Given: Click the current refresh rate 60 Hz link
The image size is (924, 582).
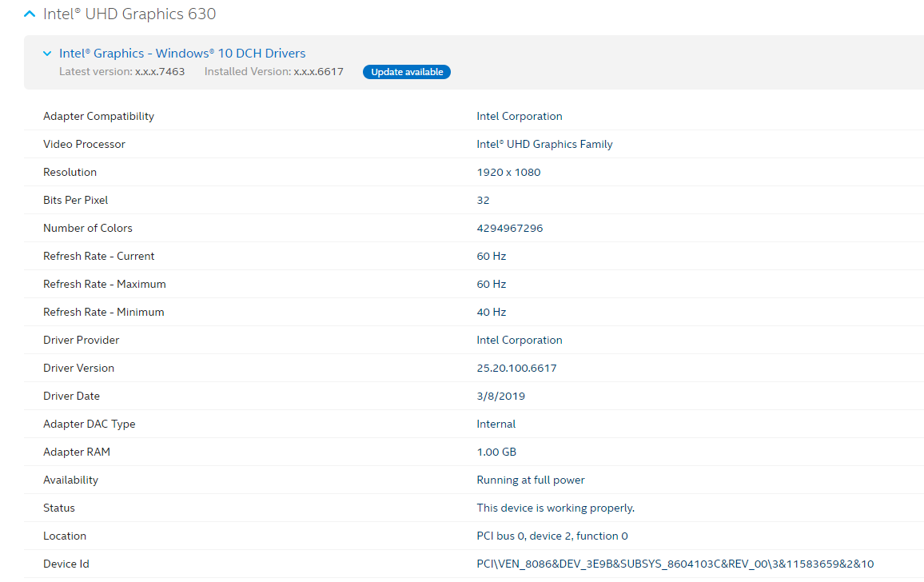Looking at the screenshot, I should click(491, 256).
